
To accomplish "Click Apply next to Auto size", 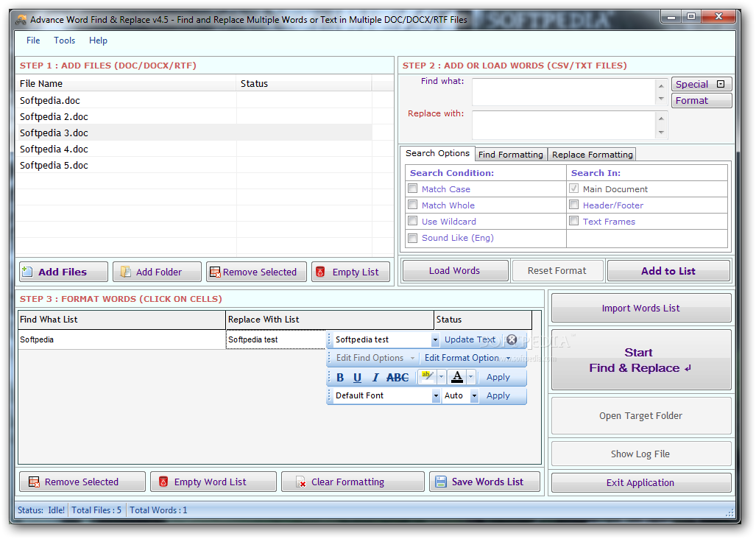I will coord(498,396).
